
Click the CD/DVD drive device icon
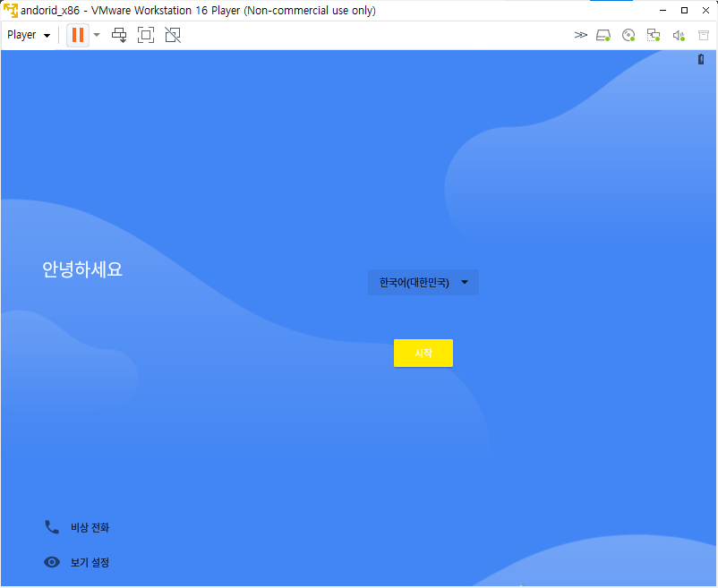point(628,35)
